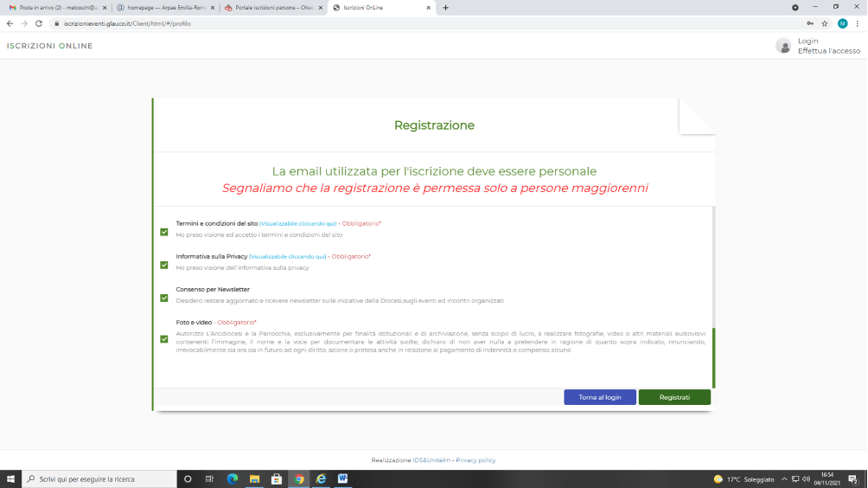Click the Windows Start button
The width and height of the screenshot is (868, 488).
click(11, 478)
